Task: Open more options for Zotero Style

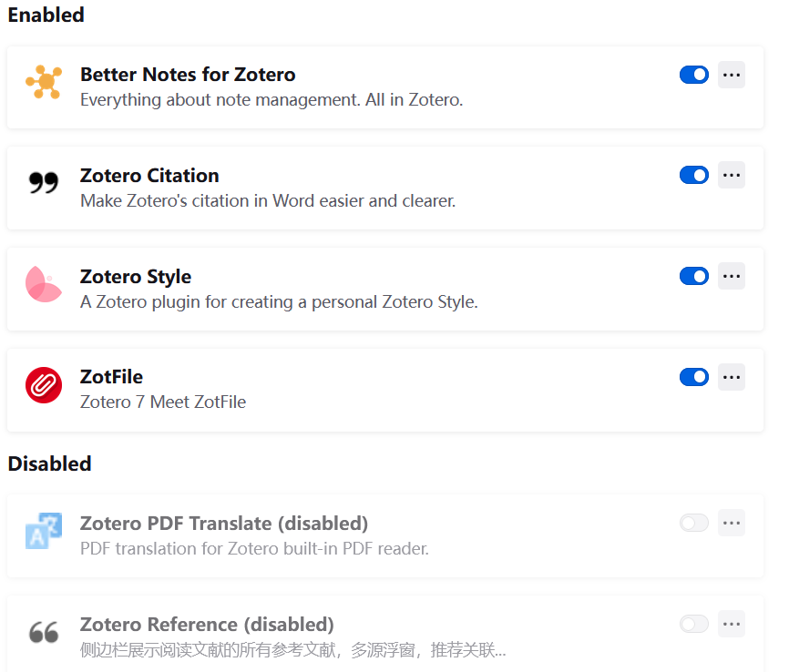Action: point(732,276)
